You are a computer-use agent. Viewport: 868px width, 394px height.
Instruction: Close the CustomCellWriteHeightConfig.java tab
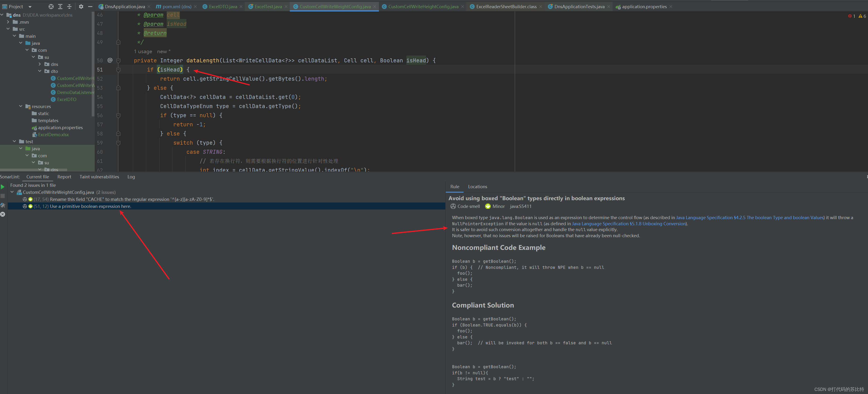pyautogui.click(x=462, y=7)
